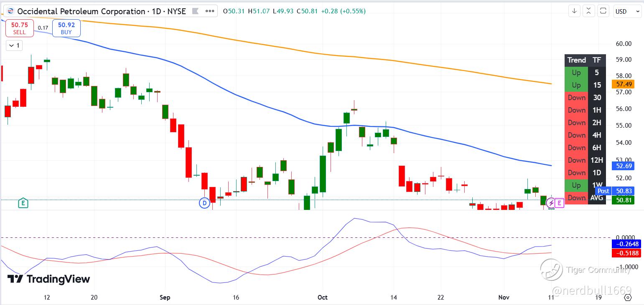Click the 19 date label on time axis

click(x=598, y=297)
